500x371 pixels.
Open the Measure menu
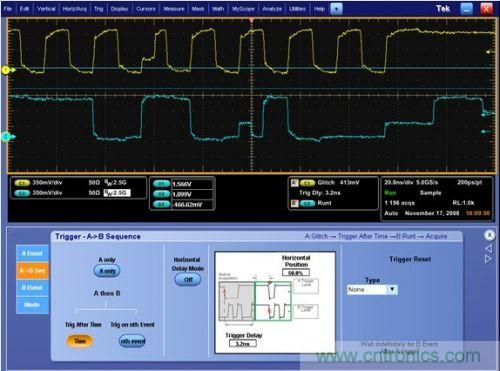(x=174, y=9)
